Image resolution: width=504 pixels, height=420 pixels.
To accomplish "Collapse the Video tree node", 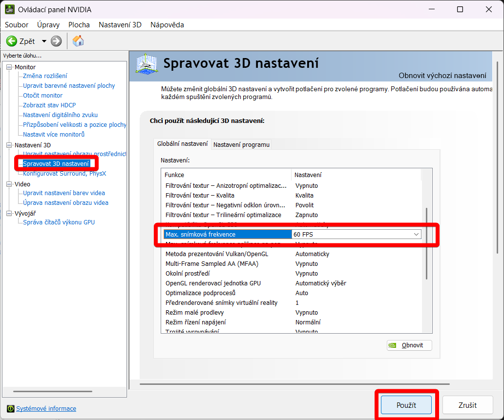I will [9, 184].
